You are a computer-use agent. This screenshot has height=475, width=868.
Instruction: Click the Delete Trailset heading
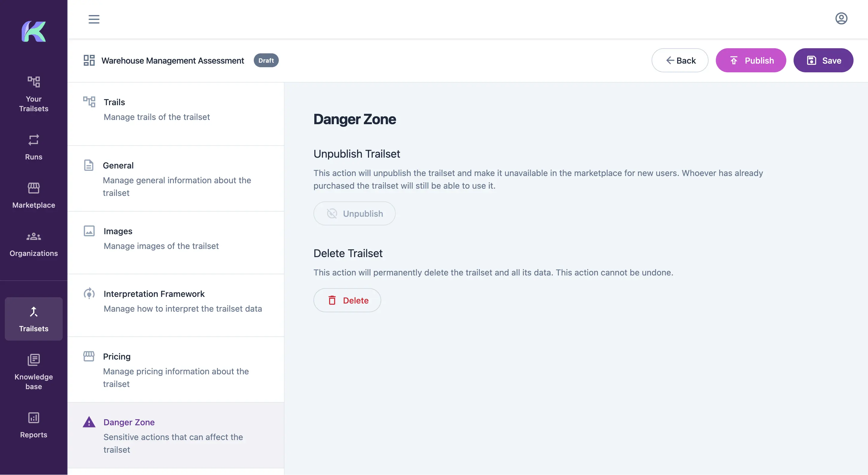pyautogui.click(x=348, y=253)
